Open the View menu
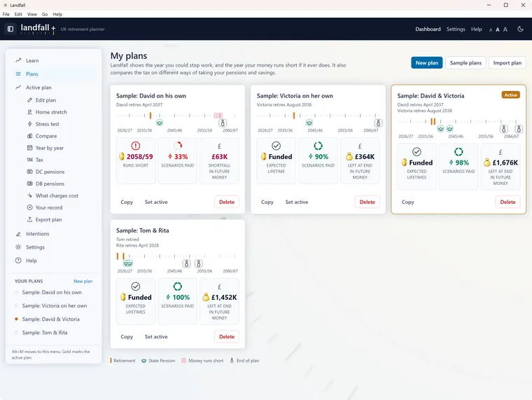Screen dimensions: 532x400 pyautogui.click(x=32, y=14)
